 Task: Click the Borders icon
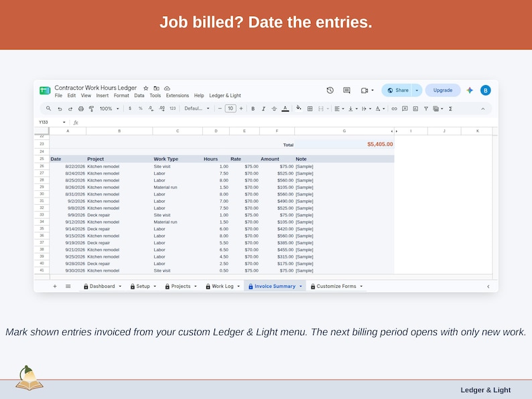click(310, 109)
